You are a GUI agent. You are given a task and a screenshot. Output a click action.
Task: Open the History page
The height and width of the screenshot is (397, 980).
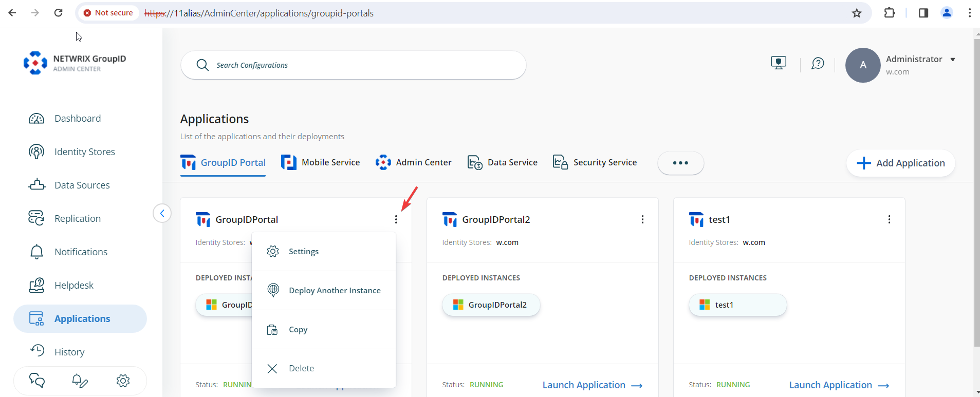[x=69, y=352]
